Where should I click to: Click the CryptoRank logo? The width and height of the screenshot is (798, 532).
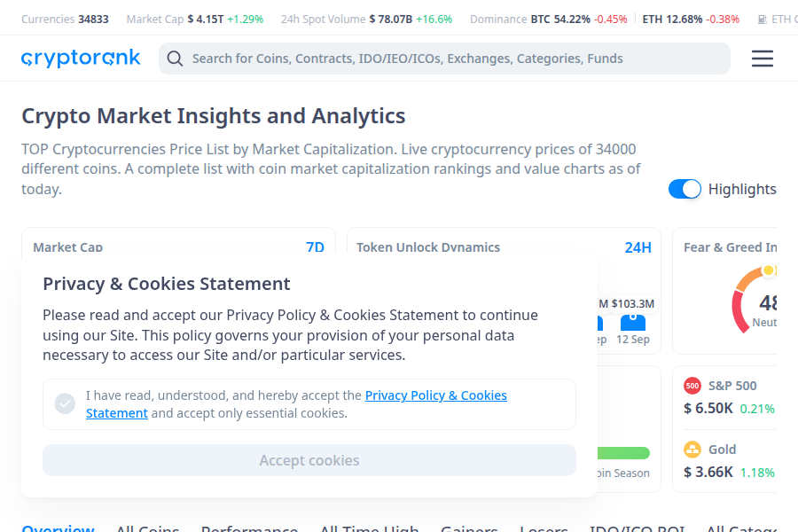pos(81,58)
